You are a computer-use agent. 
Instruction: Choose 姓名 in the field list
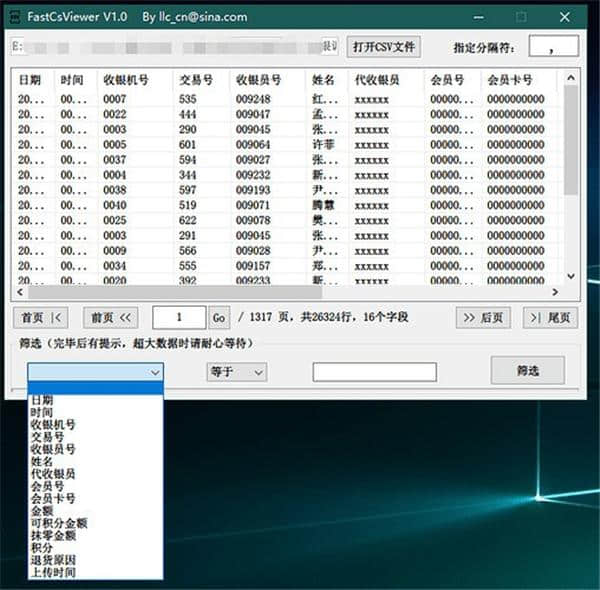[x=42, y=461]
